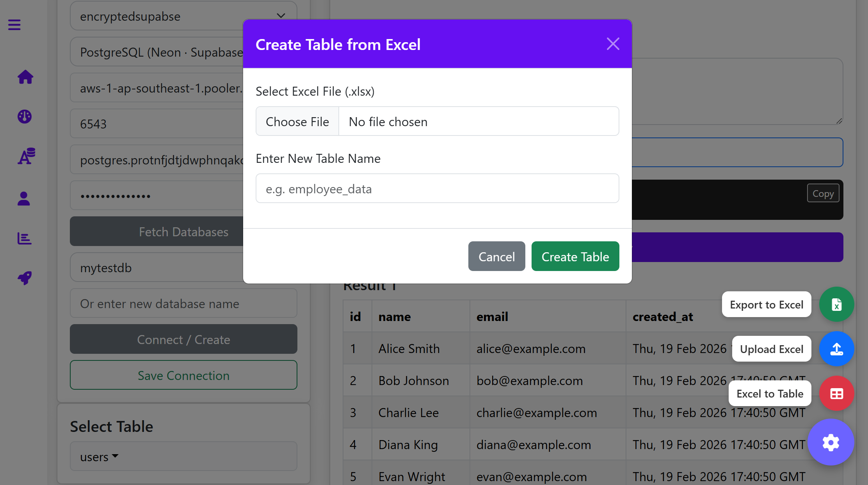
Task: Click the Choose File button
Action: coord(297,121)
